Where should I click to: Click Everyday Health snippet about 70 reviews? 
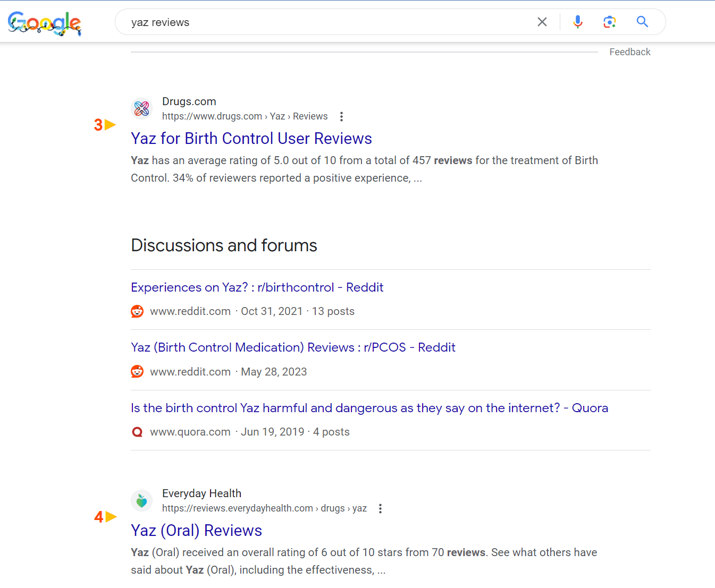[x=364, y=561]
